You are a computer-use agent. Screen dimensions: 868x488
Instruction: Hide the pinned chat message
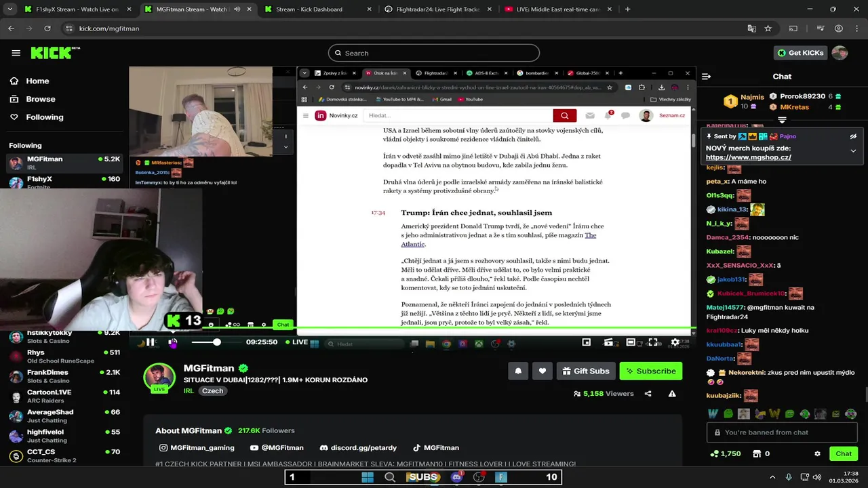(x=853, y=136)
